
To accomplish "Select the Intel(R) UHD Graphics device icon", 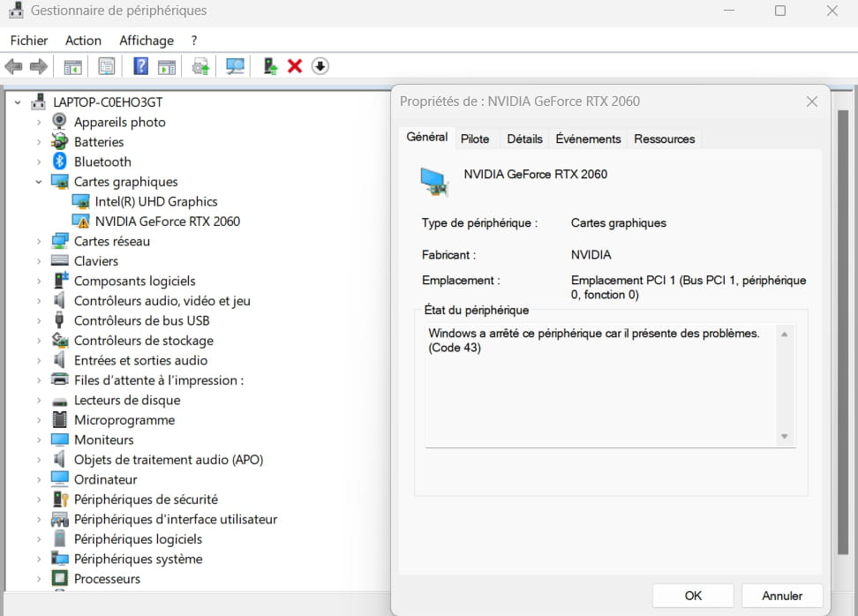I will click(80, 201).
